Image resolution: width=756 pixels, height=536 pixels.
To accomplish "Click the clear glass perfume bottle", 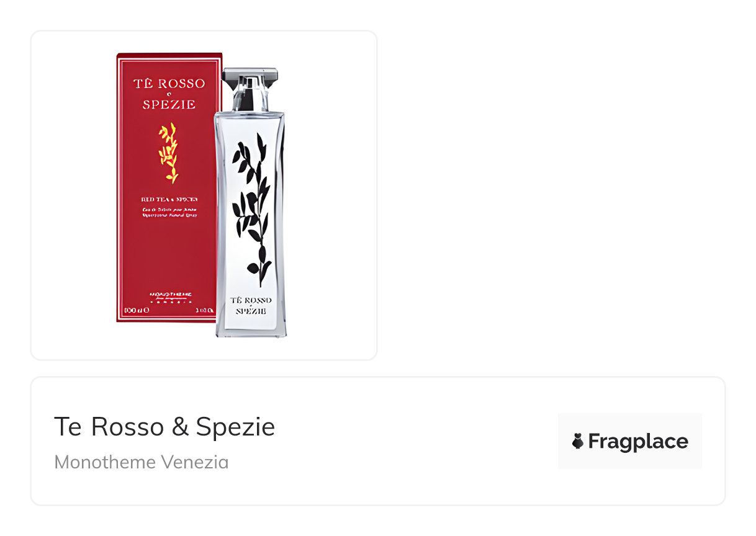I will click(250, 203).
